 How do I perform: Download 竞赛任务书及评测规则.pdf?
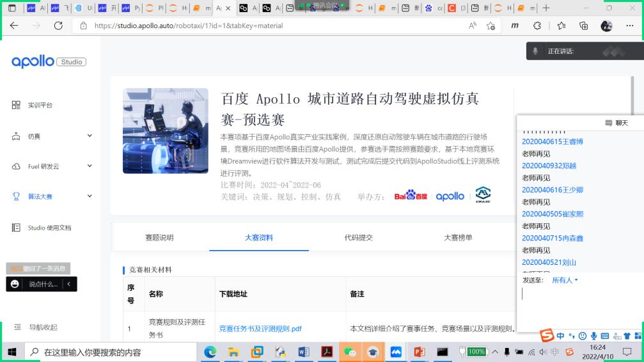point(260,328)
